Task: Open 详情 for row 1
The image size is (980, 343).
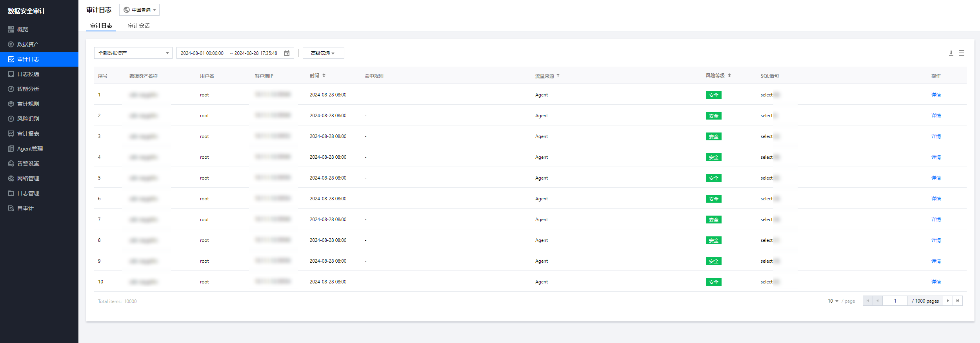Action: 936,95
